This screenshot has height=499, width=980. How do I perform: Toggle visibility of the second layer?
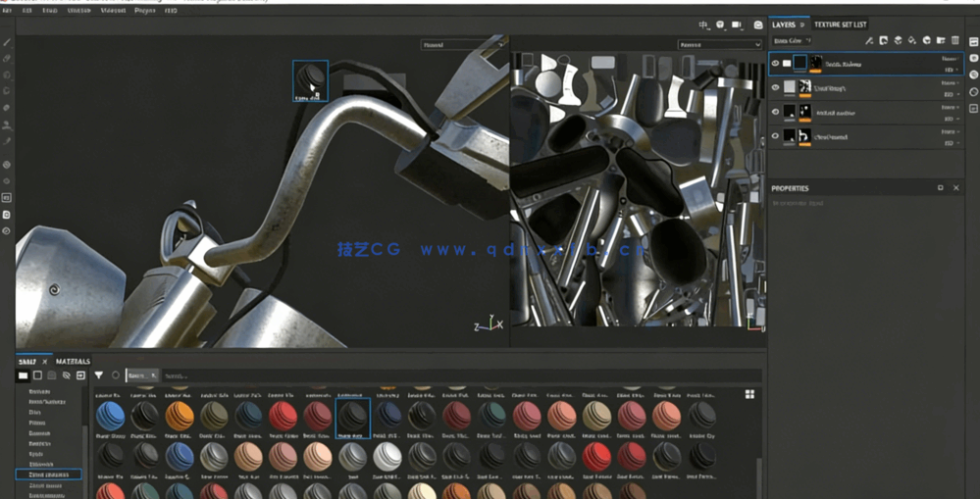(x=775, y=88)
